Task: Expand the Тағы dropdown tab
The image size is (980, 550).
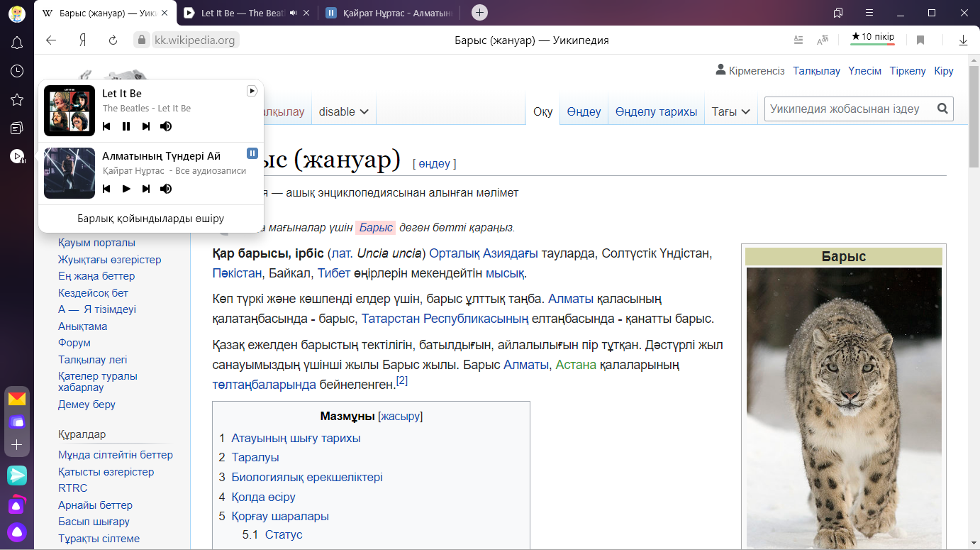Action: [731, 111]
